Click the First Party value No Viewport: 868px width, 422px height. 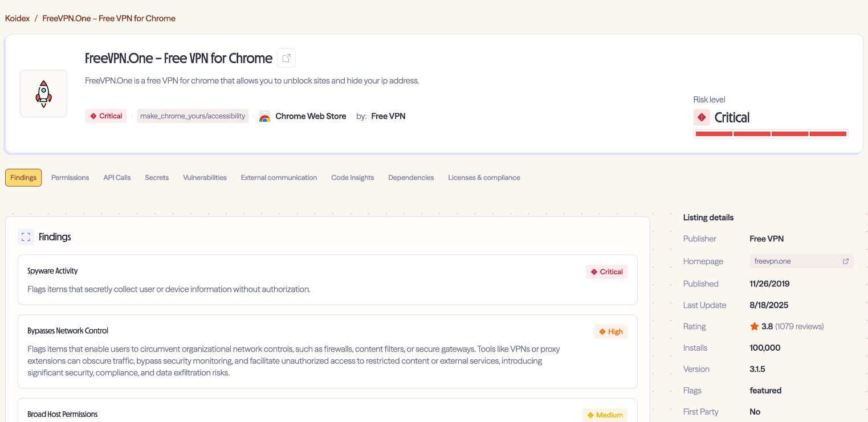tap(755, 412)
